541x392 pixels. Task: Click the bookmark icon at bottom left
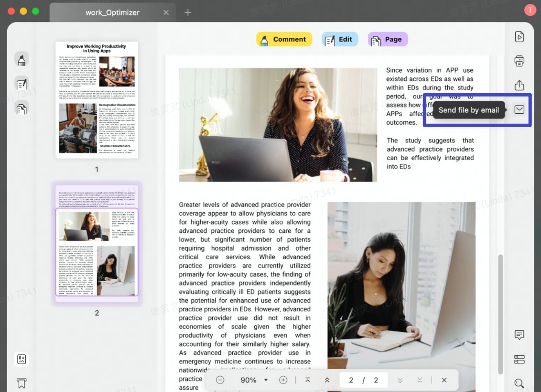[x=22, y=383]
